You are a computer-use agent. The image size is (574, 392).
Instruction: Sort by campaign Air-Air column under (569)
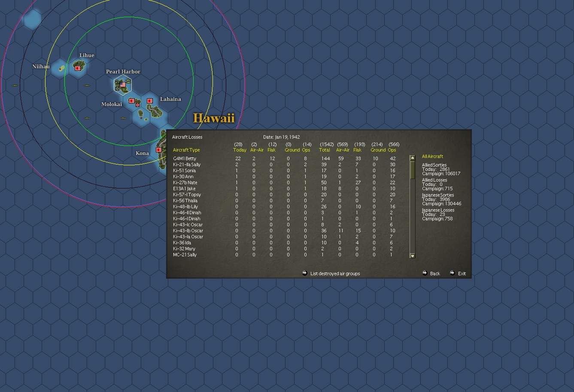[x=343, y=150]
